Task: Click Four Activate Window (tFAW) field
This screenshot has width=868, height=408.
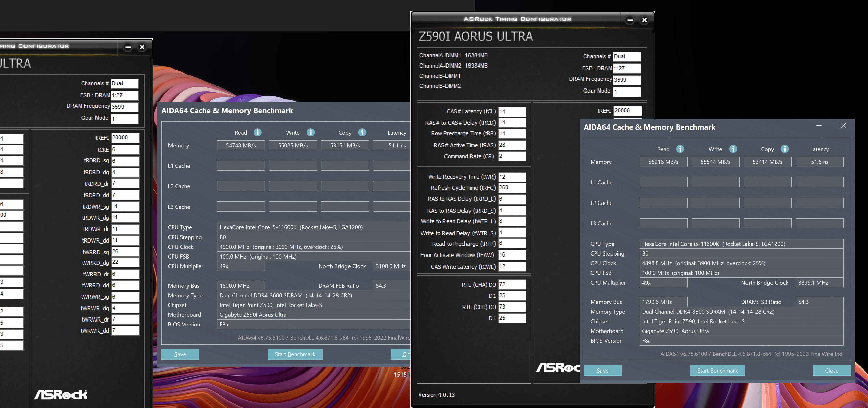Action: click(x=512, y=255)
